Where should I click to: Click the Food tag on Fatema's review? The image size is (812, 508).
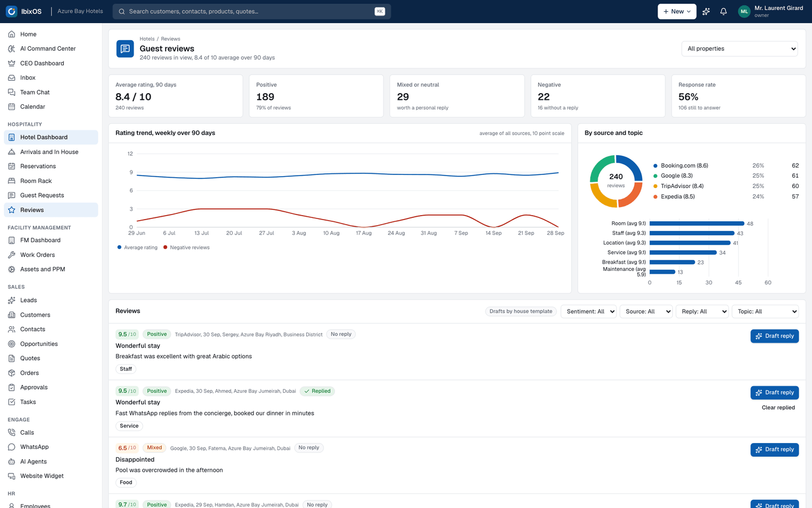[126, 483]
